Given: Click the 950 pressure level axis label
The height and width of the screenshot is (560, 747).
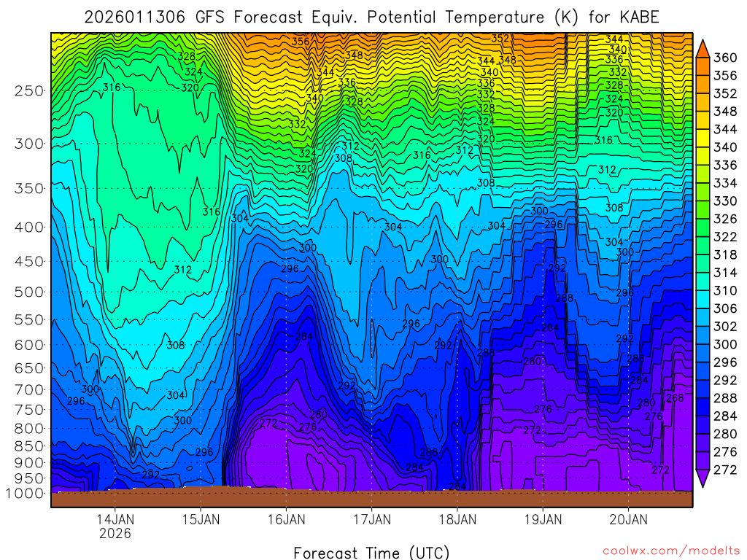Looking at the screenshot, I should [x=29, y=478].
